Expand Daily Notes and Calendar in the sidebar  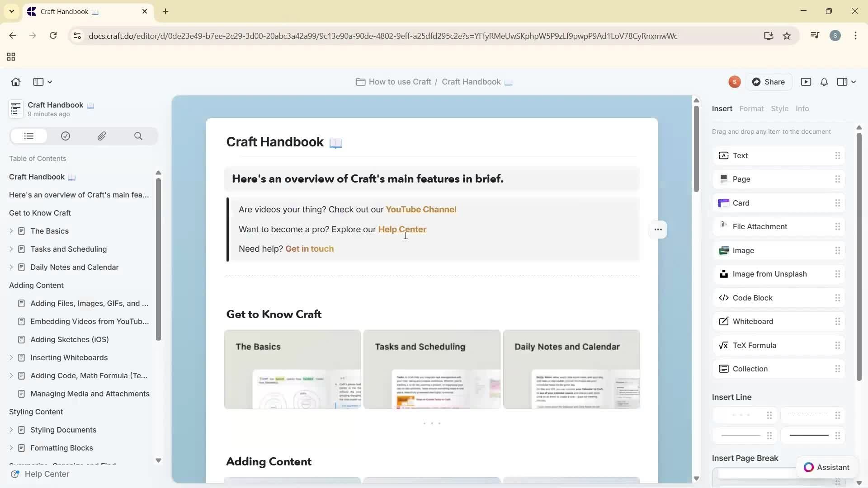[11, 267]
